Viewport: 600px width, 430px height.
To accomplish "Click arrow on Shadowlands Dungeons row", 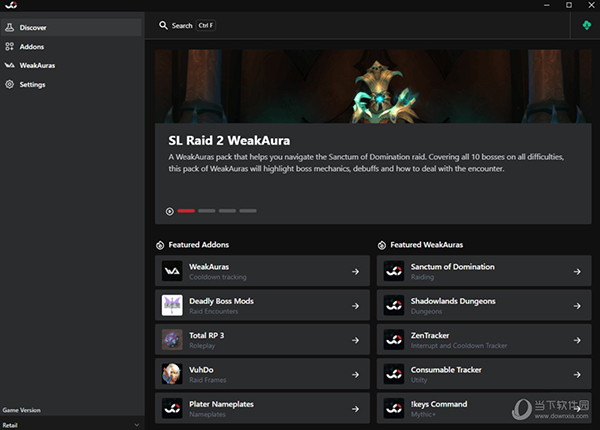I will (577, 306).
